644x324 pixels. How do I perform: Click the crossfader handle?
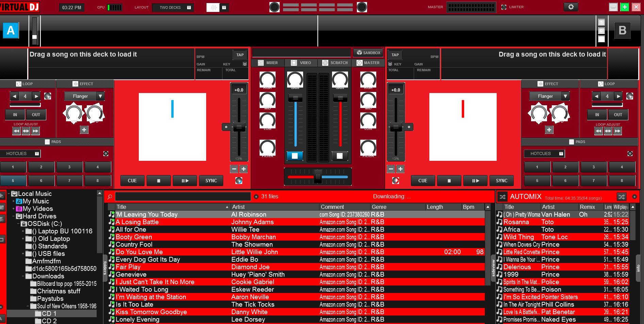pyautogui.click(x=318, y=176)
